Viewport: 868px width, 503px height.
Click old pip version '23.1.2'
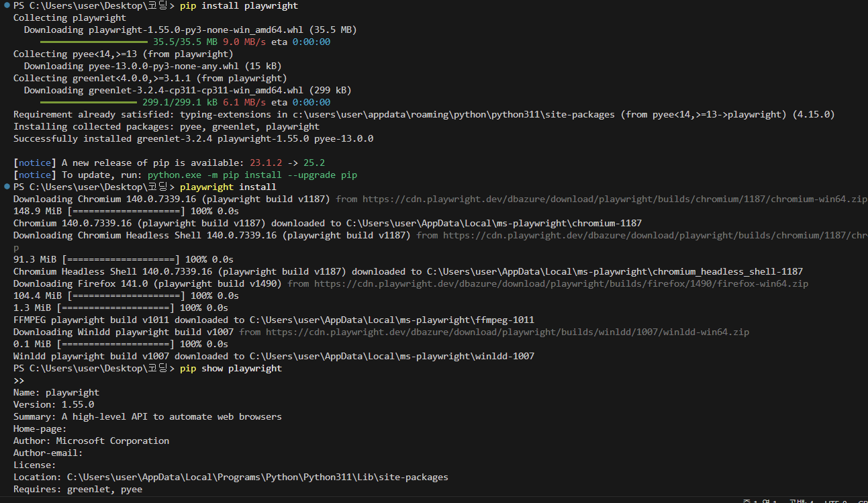pos(266,163)
